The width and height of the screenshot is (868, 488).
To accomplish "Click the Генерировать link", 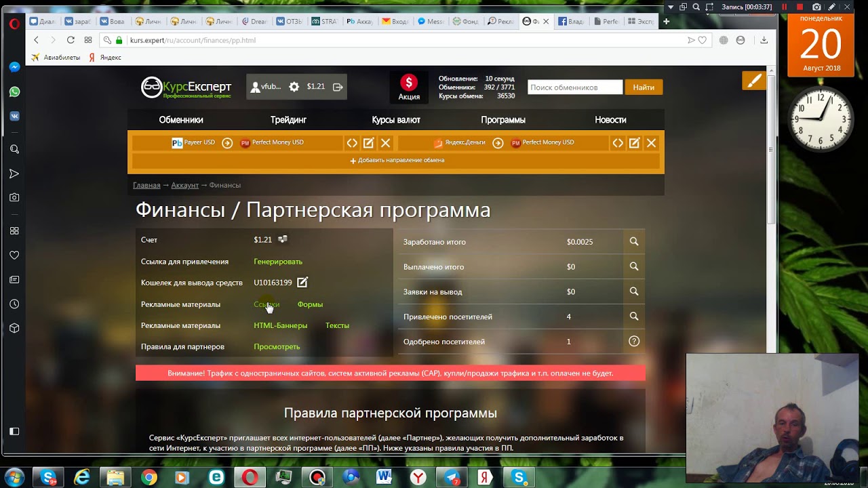I will tap(278, 262).
